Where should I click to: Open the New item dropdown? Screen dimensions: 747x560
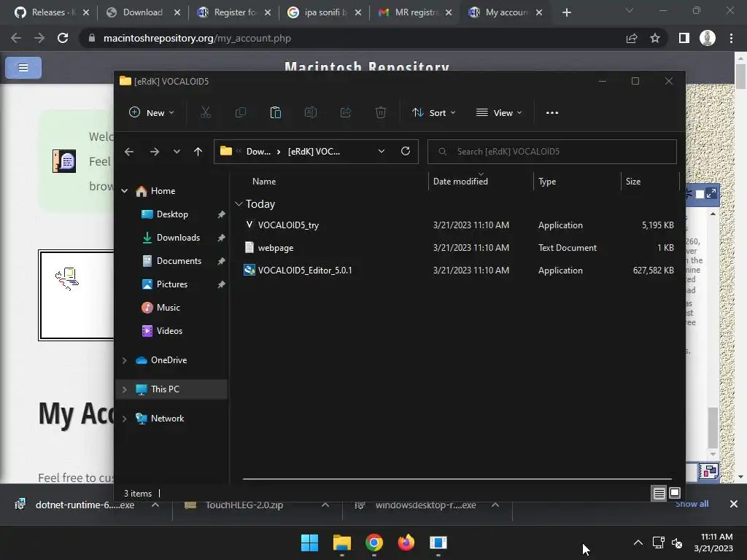(152, 113)
